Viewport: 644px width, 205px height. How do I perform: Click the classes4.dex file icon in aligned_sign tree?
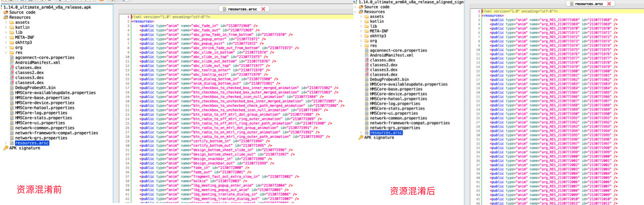click(366, 74)
